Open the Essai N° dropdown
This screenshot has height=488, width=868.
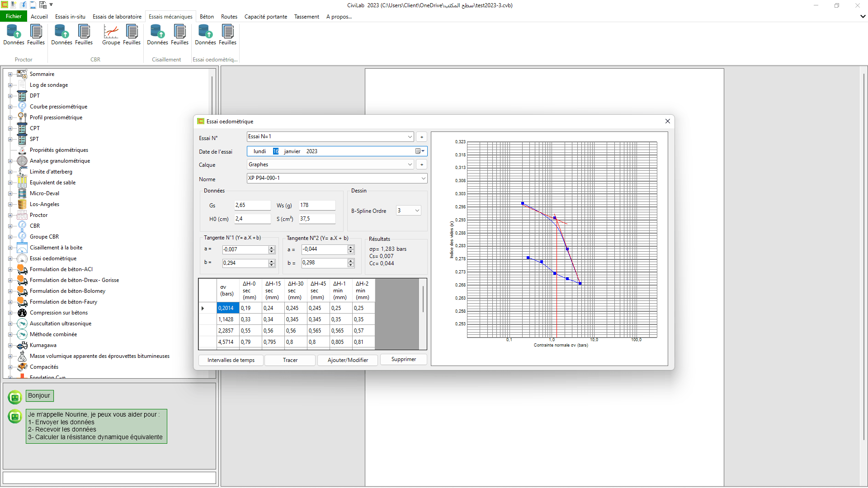coord(410,137)
